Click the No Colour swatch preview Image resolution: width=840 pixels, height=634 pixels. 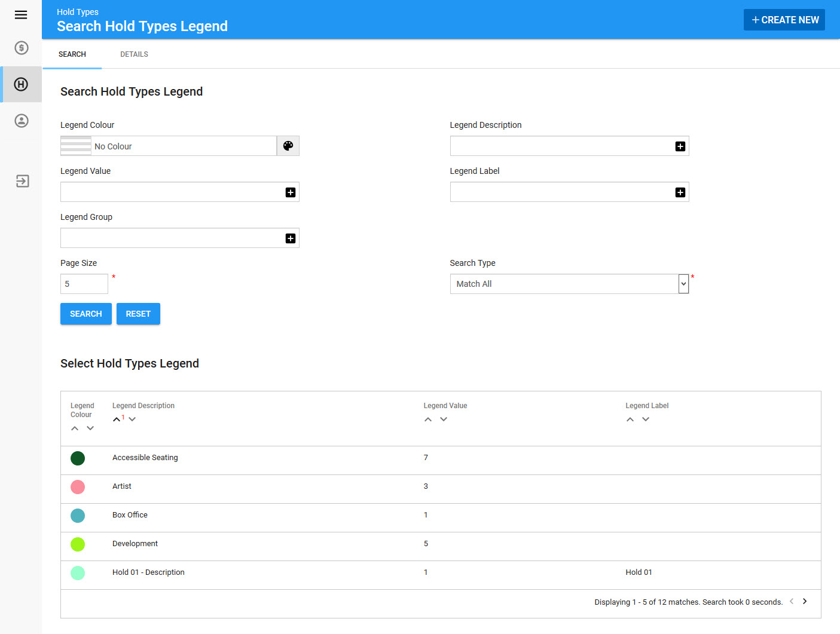point(76,146)
